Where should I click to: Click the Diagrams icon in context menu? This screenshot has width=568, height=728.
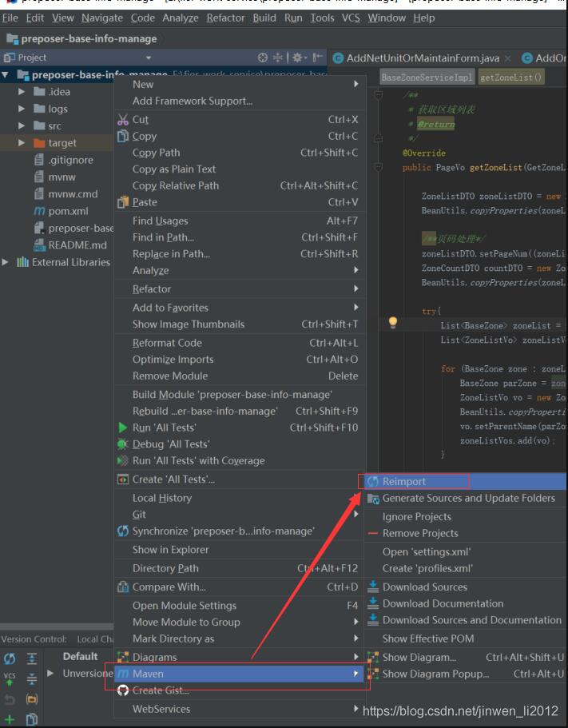pyautogui.click(x=122, y=657)
